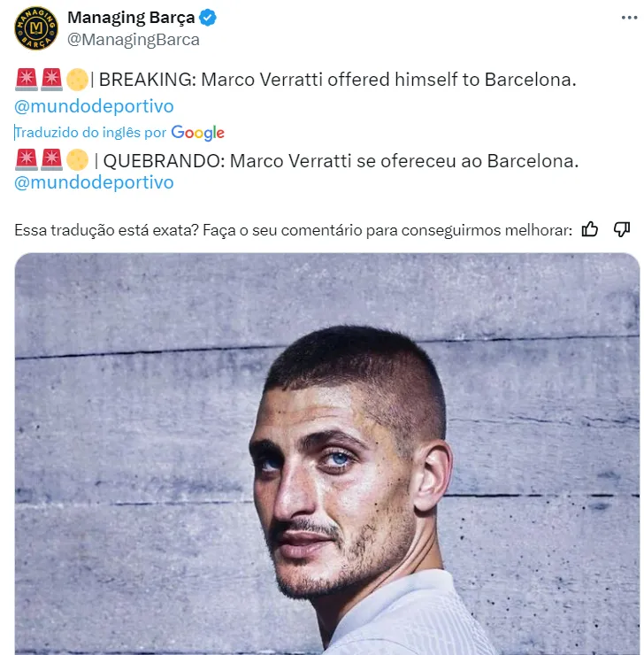This screenshot has height=655, width=644.
Task: Click the 'Traduzido do inglês por' text
Action: [x=90, y=133]
